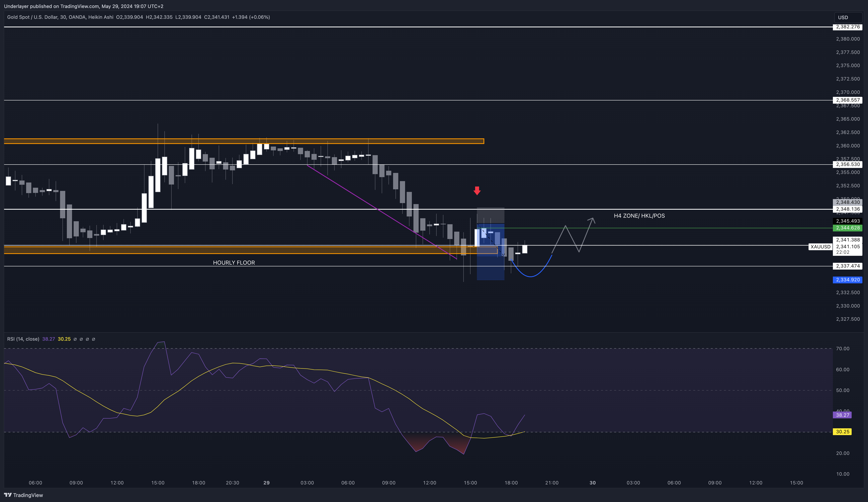Select the upper orange resistance zone rectangle
868x502 pixels.
tap(244, 141)
